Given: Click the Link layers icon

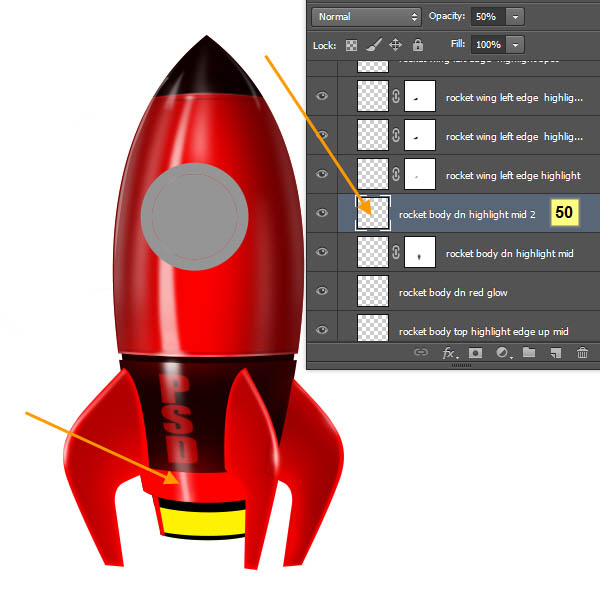Looking at the screenshot, I should [421, 353].
